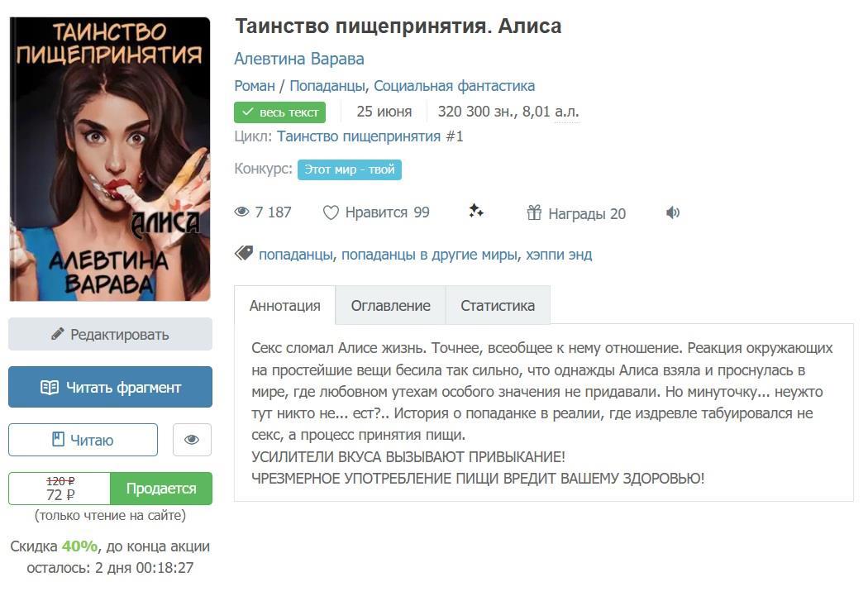Open the Оглавление tab
This screenshot has height=601, width=868.
pyautogui.click(x=390, y=306)
